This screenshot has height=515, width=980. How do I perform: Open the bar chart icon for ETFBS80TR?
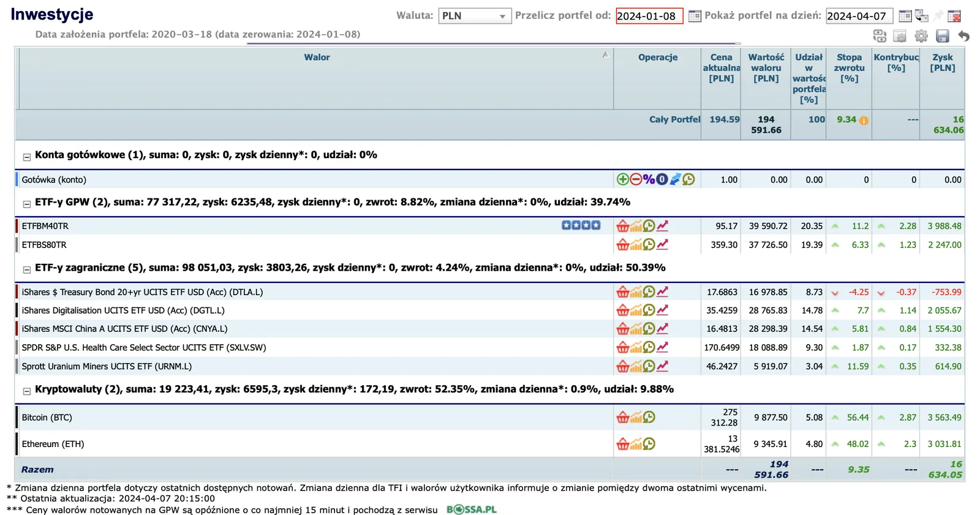coord(636,244)
